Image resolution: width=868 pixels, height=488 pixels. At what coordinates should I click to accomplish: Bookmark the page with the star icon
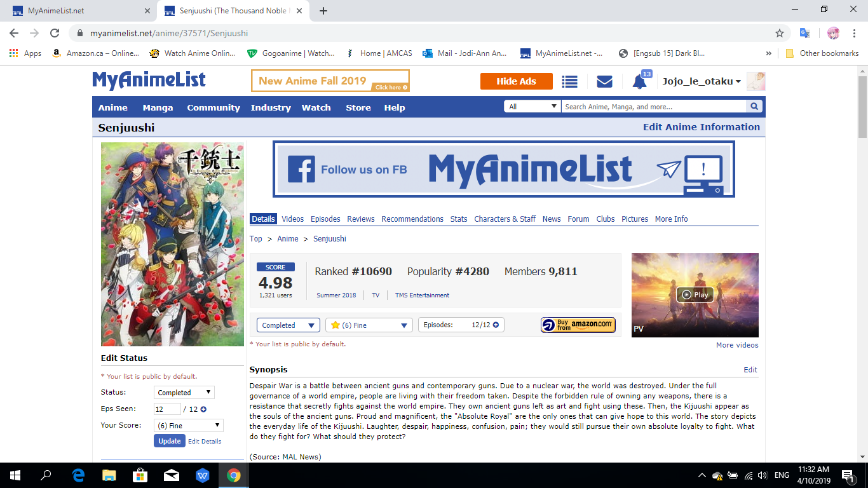[x=780, y=32]
